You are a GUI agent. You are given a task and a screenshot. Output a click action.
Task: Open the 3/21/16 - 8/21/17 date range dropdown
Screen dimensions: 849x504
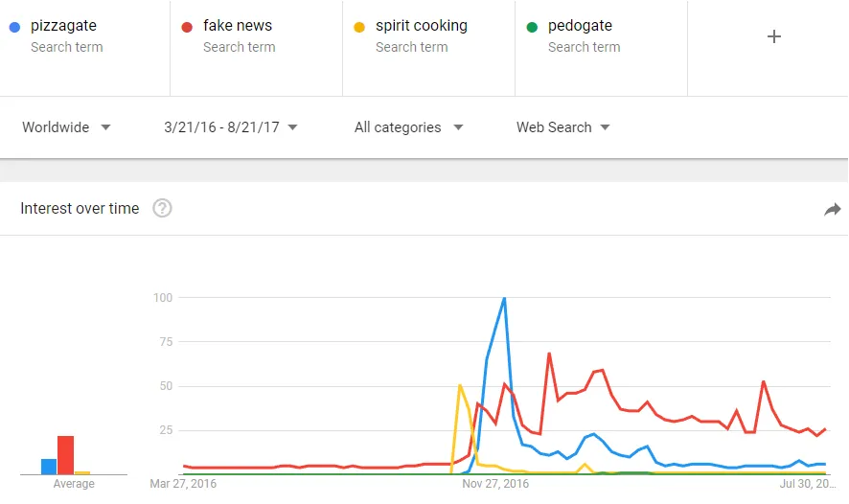[x=231, y=127]
